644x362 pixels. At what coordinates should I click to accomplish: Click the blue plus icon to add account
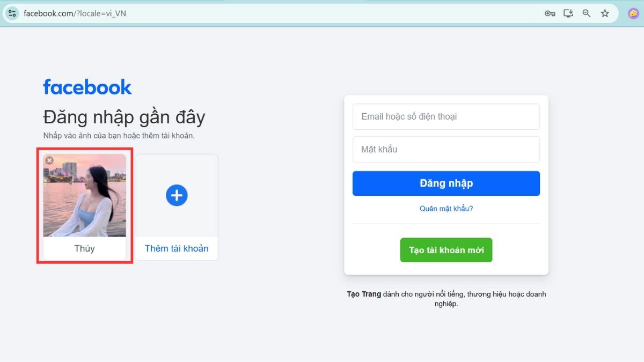pos(177,195)
